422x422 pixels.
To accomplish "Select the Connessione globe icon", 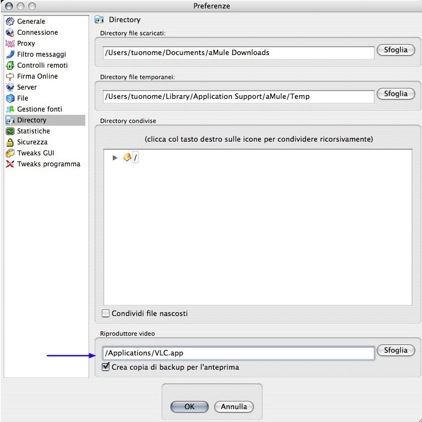I will coord(10,32).
